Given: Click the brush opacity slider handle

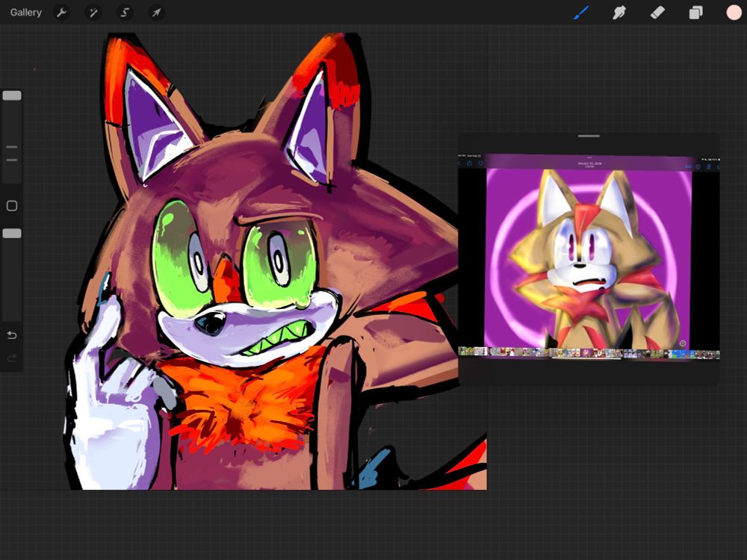Looking at the screenshot, I should pos(12,233).
